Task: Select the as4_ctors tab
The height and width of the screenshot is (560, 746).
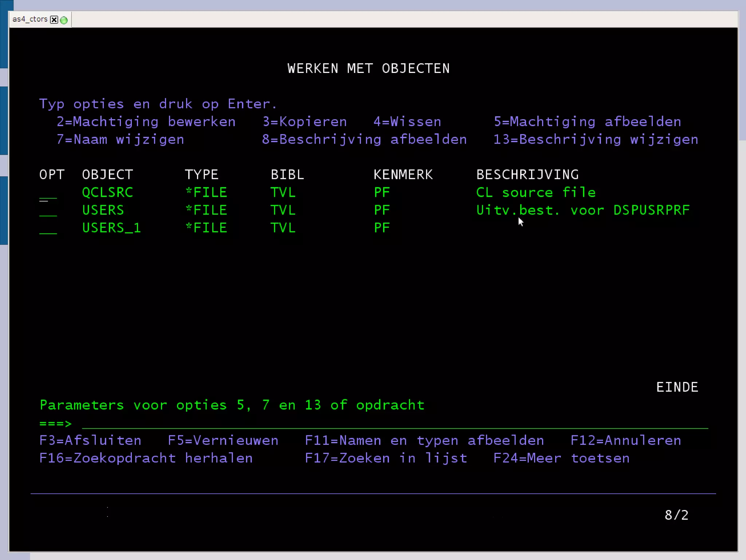Action: [x=30, y=19]
